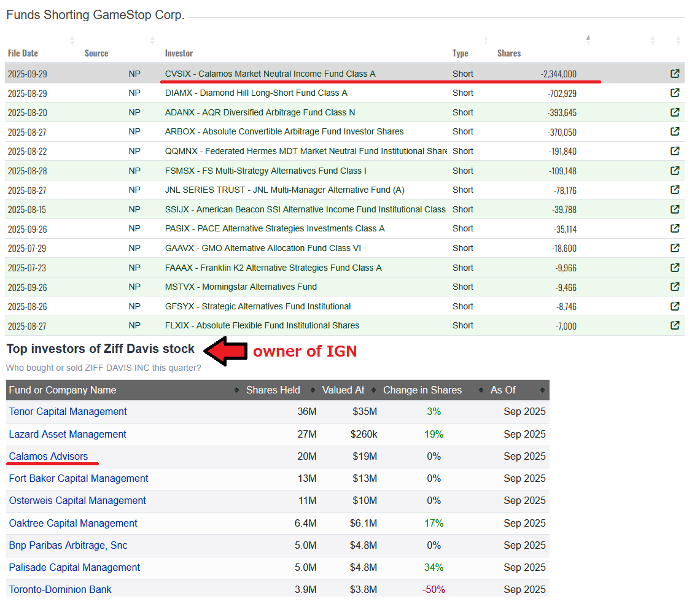Open external link for MSTVX Morningstar row
This screenshot has height=604, width=700.
pyautogui.click(x=675, y=287)
